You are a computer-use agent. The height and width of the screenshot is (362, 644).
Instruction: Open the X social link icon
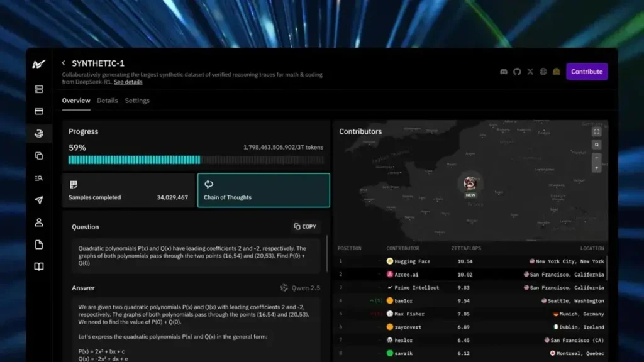pyautogui.click(x=530, y=72)
